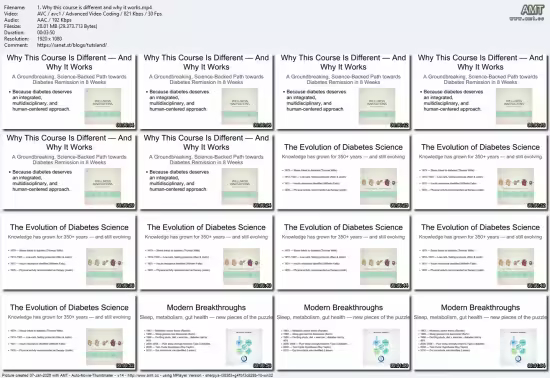Click the 'Filesize:' label
The image size is (550, 378).
[x=13, y=26]
